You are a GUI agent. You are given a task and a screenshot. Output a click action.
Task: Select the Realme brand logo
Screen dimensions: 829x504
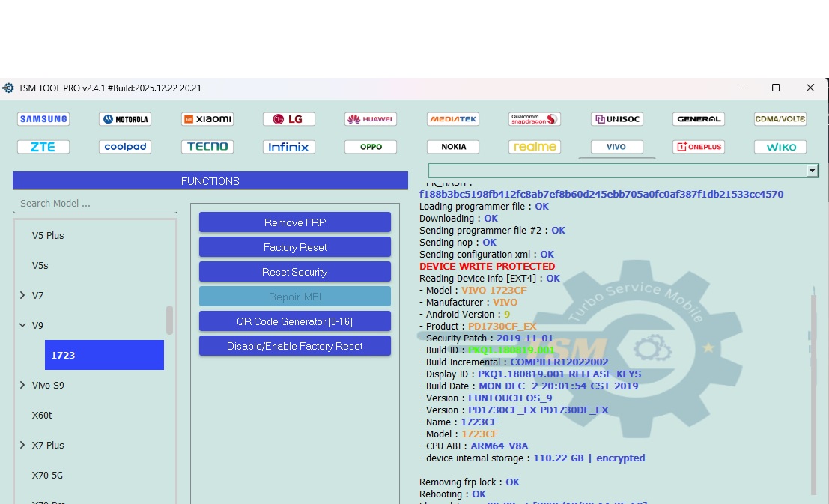click(535, 147)
